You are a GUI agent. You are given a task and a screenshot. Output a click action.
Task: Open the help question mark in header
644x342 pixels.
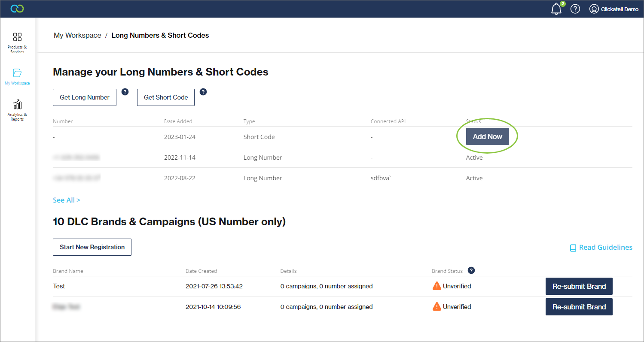click(x=575, y=9)
